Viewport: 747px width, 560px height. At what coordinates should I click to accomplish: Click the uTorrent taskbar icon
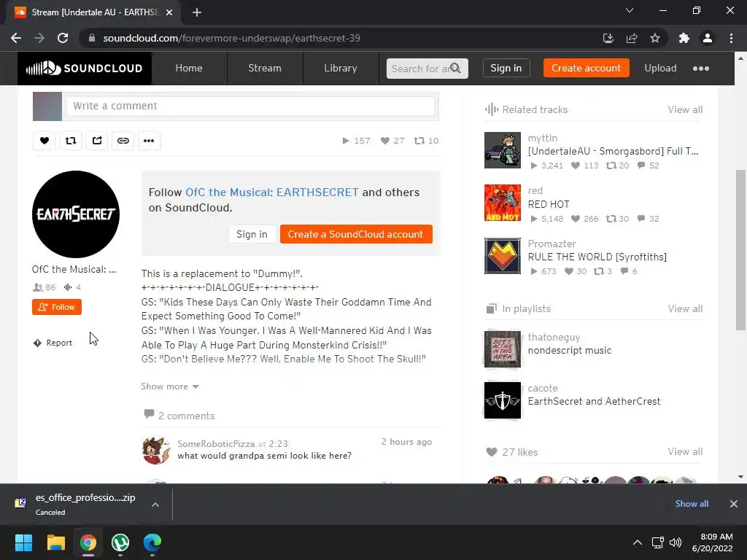coord(120,542)
